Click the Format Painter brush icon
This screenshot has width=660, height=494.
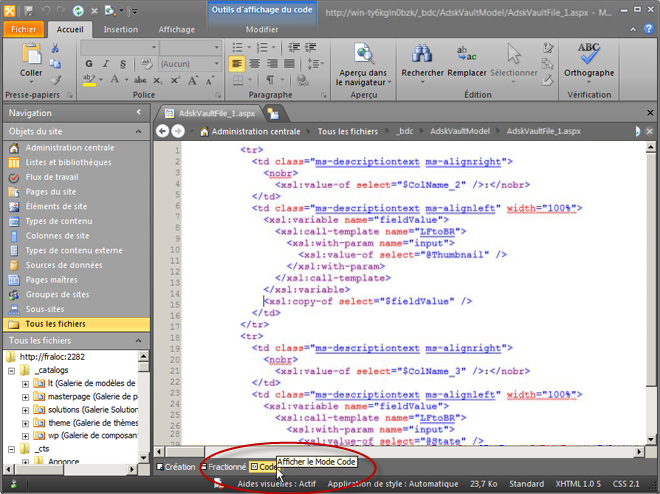(55, 80)
